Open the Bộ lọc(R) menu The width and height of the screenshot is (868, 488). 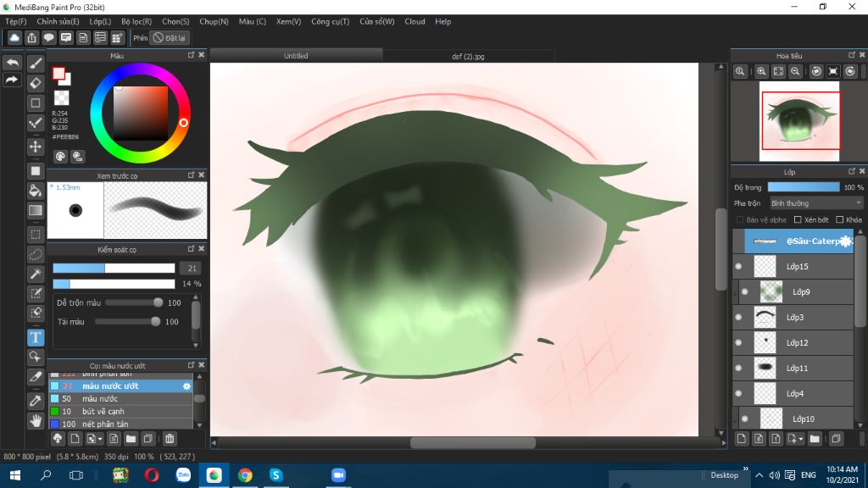click(136, 21)
